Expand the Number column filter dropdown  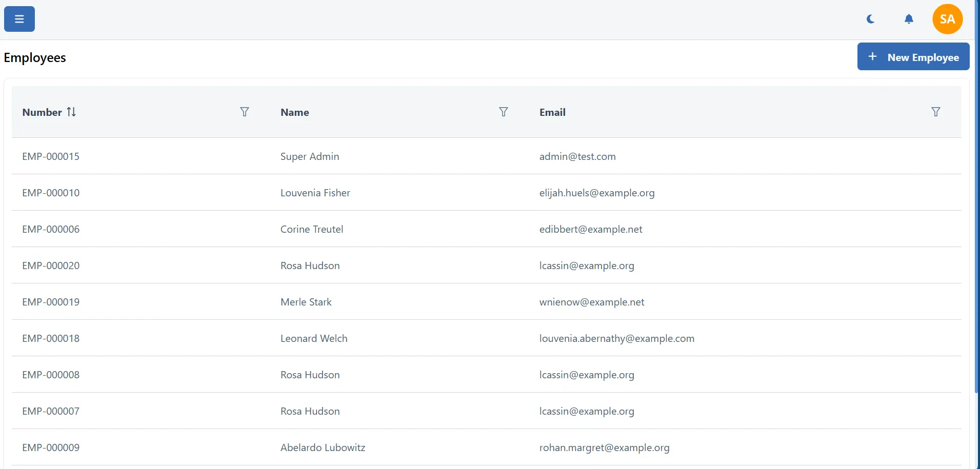(x=245, y=112)
